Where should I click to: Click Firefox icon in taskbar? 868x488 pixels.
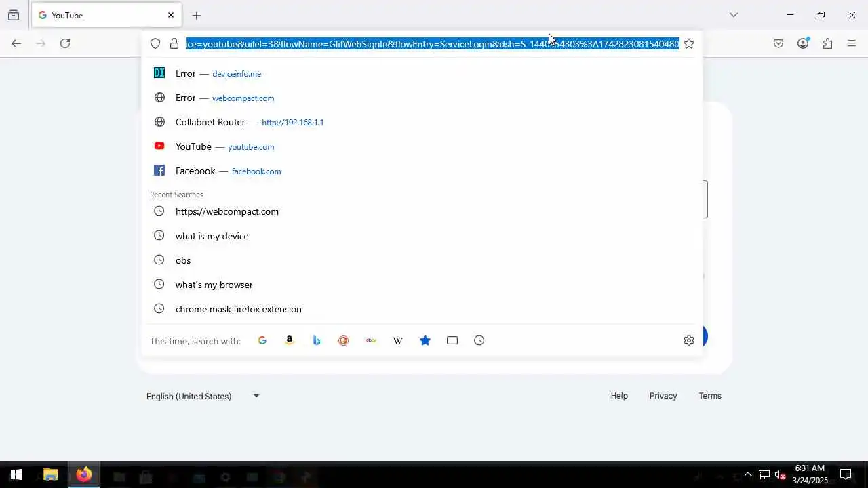click(84, 475)
